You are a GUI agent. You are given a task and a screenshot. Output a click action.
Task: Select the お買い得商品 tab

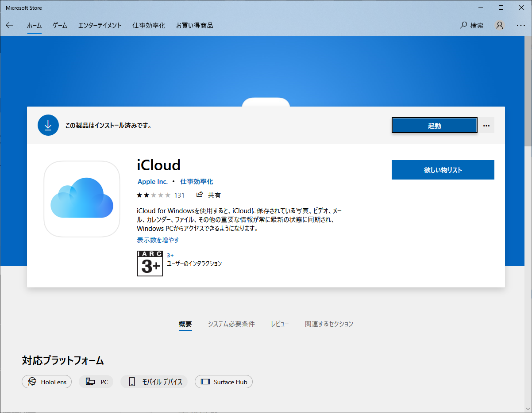194,26
